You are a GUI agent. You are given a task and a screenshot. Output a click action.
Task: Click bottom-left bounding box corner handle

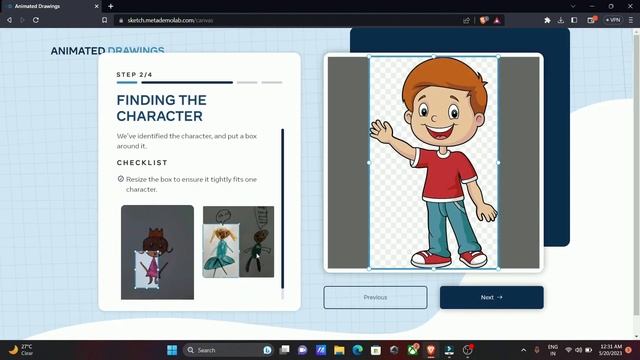tap(369, 269)
